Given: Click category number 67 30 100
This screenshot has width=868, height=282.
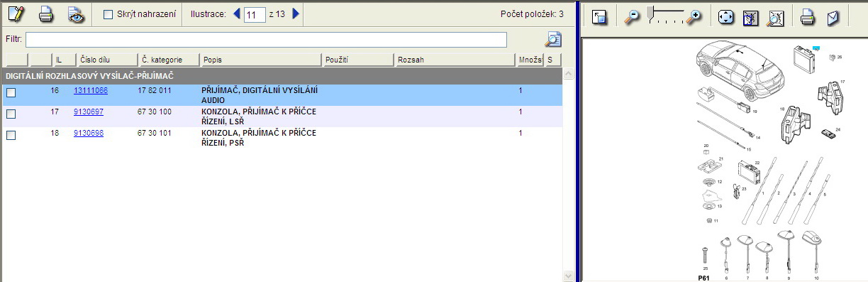Looking at the screenshot, I should (155, 112).
